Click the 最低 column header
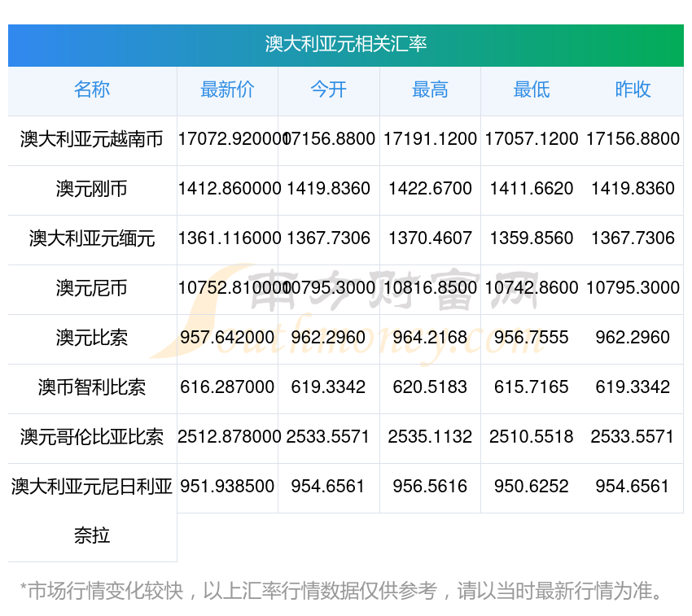This screenshot has width=692, height=616. click(531, 90)
